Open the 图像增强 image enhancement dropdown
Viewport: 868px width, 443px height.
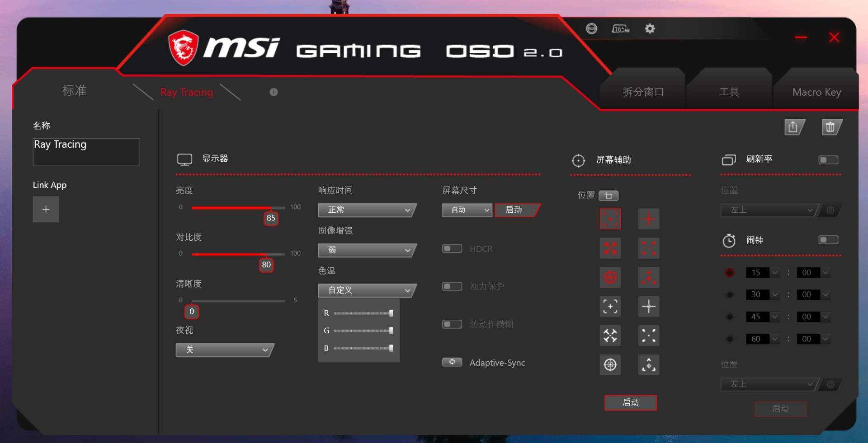367,250
